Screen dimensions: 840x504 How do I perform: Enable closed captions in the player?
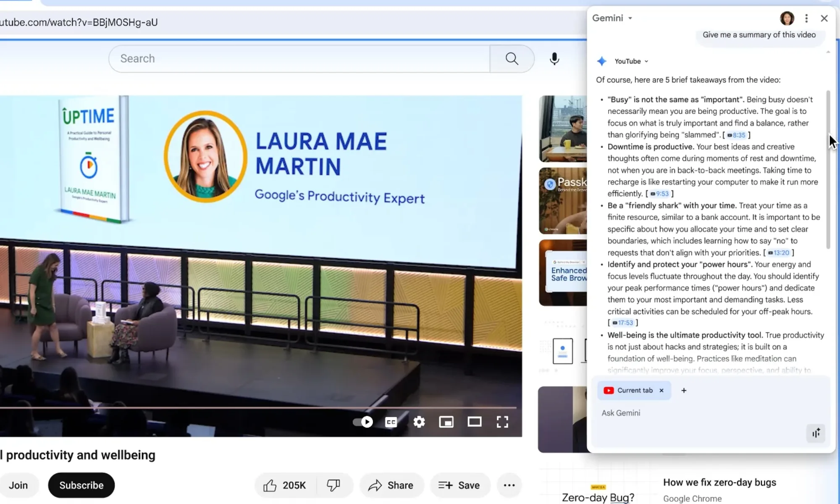tap(391, 422)
